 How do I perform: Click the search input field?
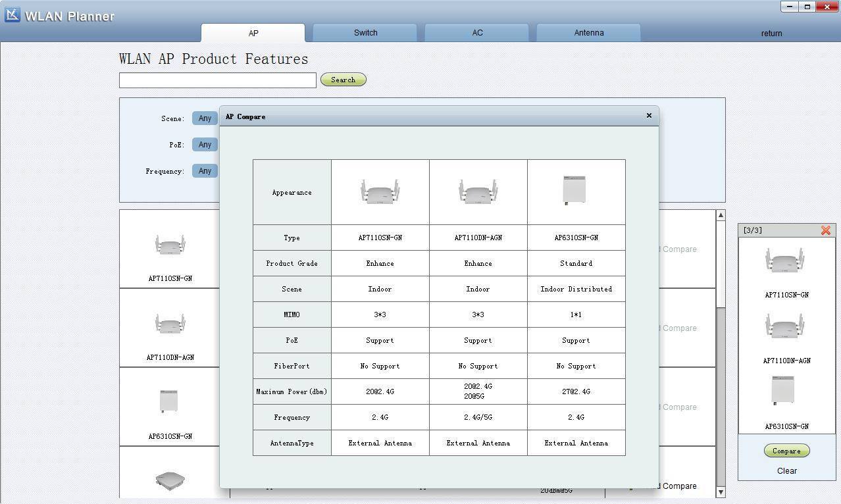tap(217, 80)
